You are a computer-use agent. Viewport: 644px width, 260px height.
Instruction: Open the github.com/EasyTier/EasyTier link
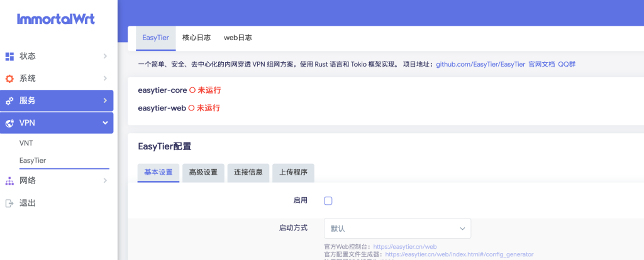(480, 65)
